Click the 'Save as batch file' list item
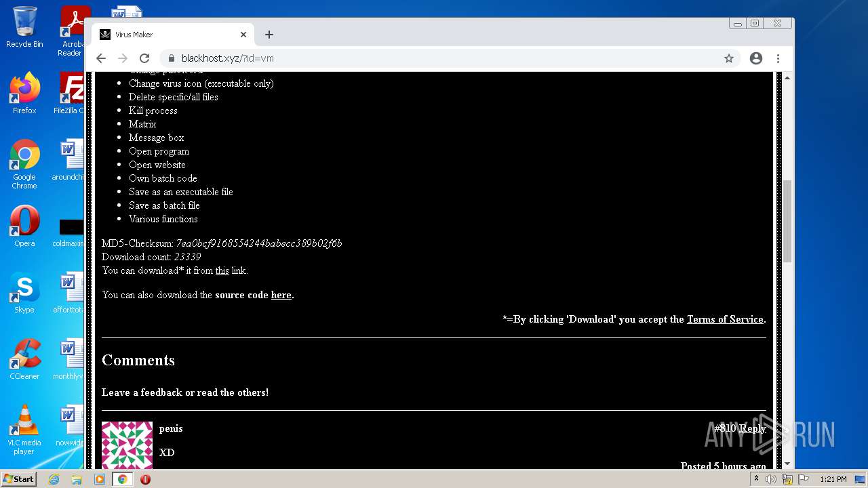The image size is (868, 488). [x=164, y=205]
